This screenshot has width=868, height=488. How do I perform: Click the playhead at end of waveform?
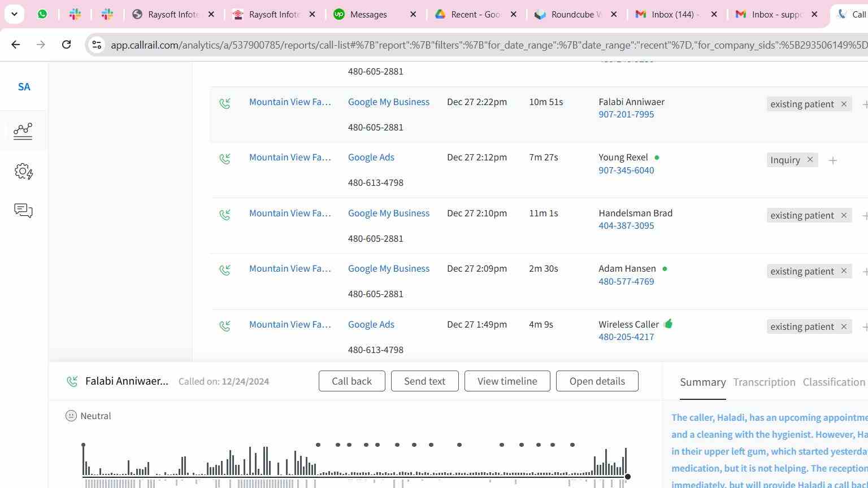coord(627,477)
